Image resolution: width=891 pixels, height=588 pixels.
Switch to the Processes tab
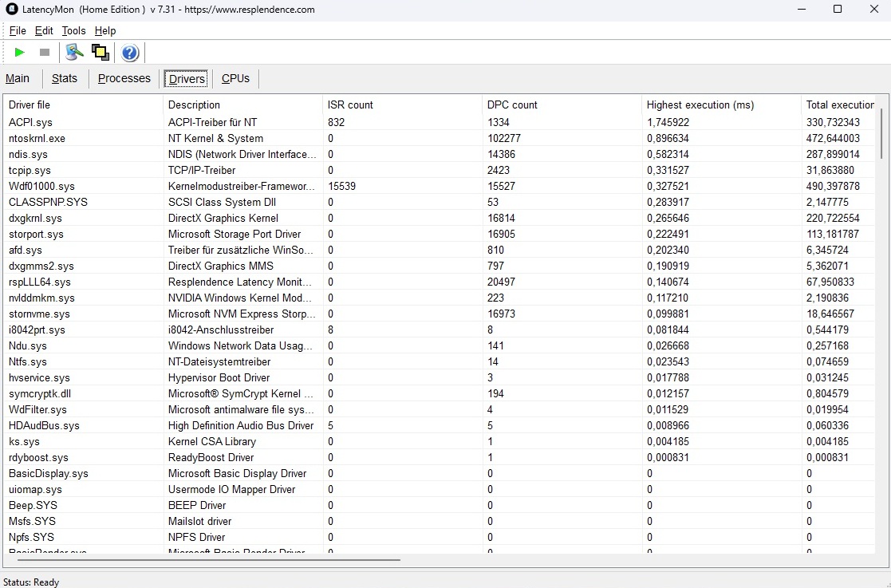coord(124,78)
